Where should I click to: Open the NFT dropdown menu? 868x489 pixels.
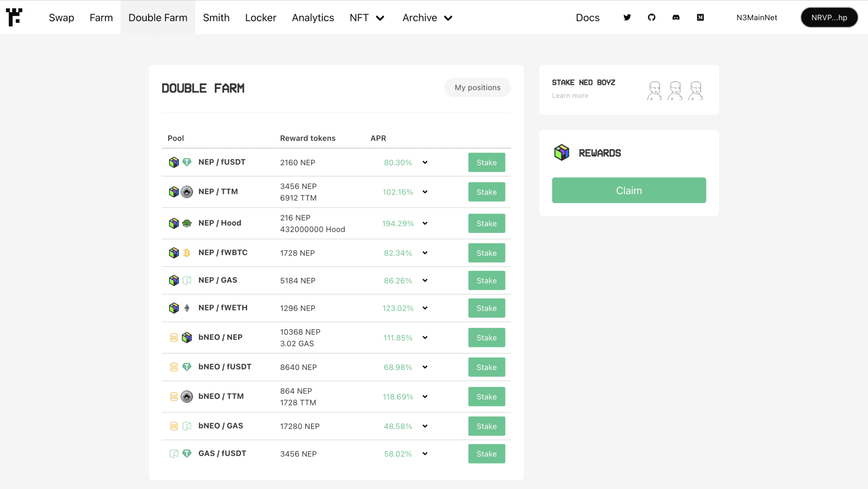367,17
